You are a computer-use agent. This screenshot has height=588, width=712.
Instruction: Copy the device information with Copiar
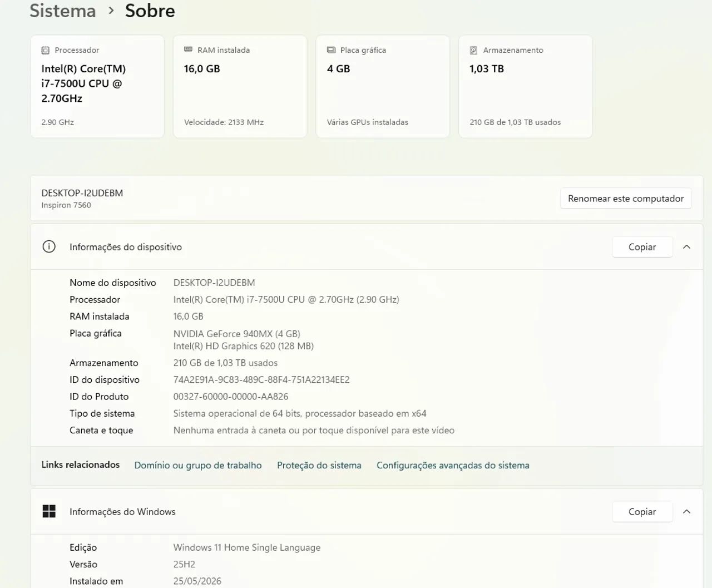tap(642, 247)
